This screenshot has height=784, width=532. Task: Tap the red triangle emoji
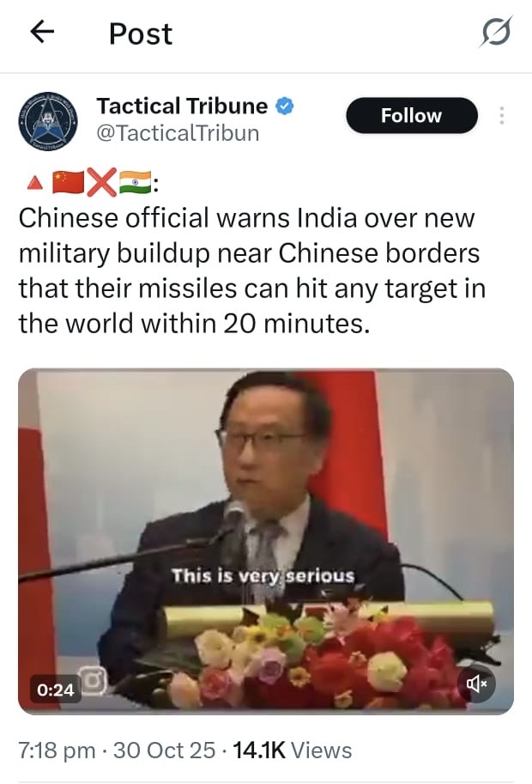click(34, 184)
